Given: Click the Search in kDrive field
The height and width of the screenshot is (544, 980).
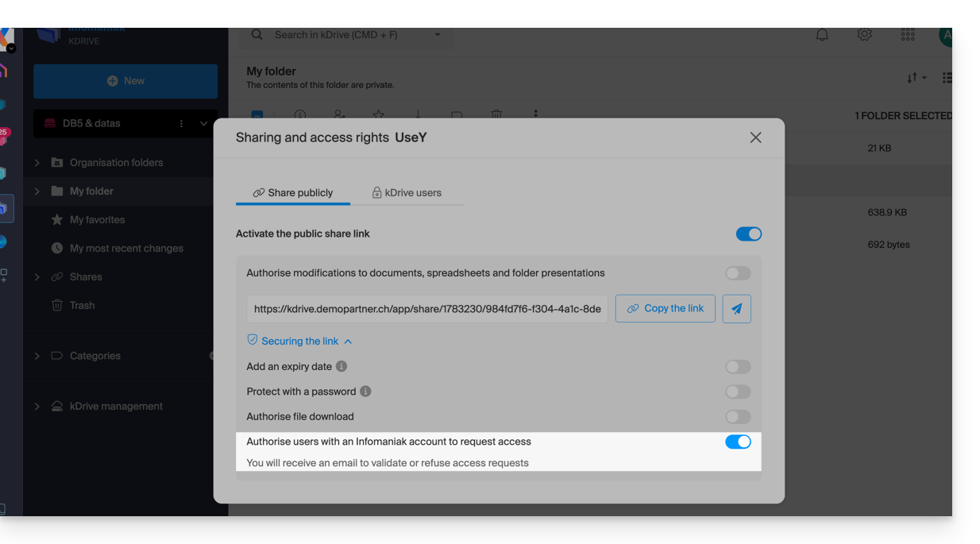Looking at the screenshot, I should 346,35.
